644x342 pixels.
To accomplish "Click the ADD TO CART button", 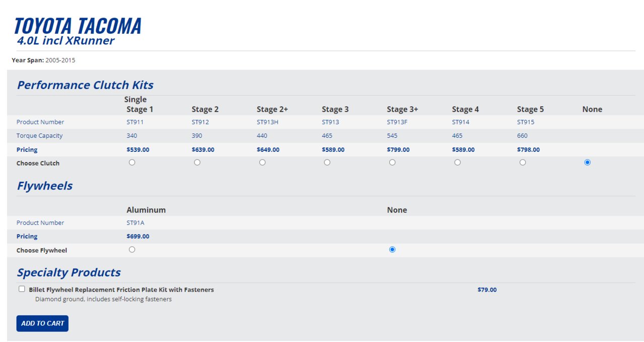I will (42, 323).
